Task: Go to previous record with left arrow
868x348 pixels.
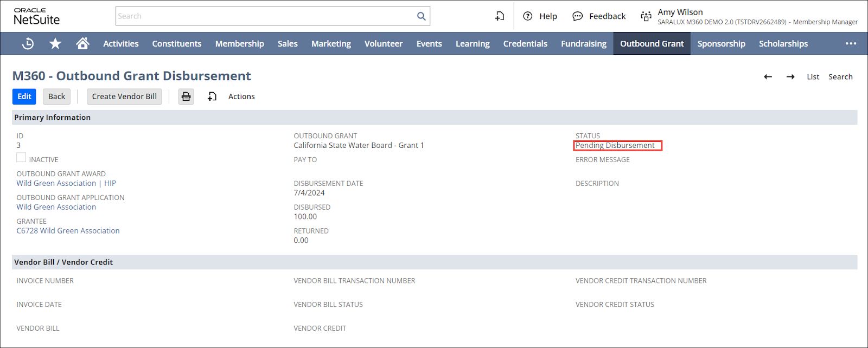Action: pyautogui.click(x=768, y=77)
